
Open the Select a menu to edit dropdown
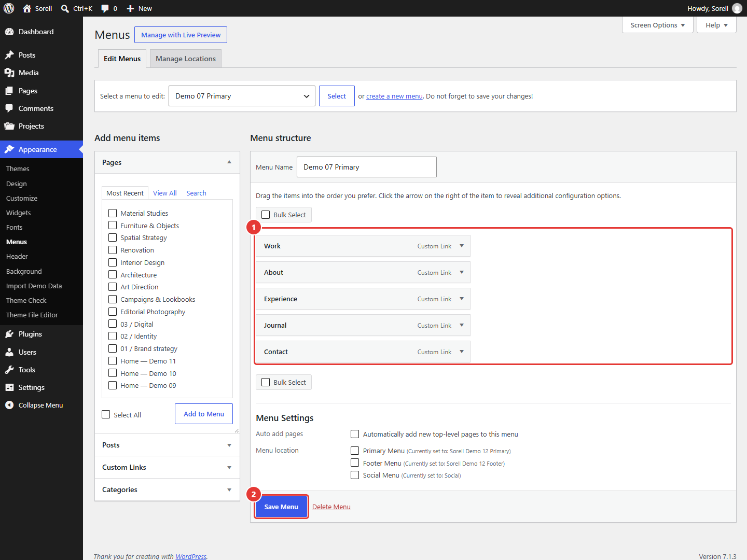pyautogui.click(x=242, y=96)
